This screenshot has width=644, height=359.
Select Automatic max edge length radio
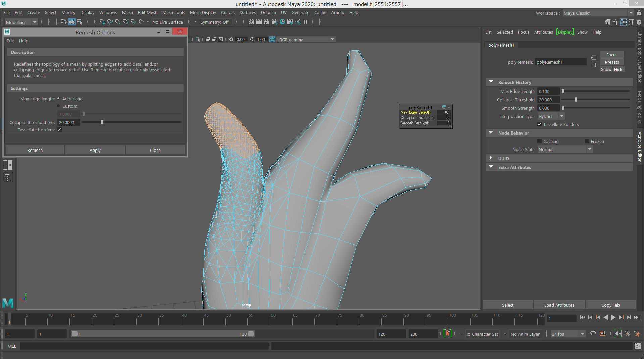click(x=58, y=99)
